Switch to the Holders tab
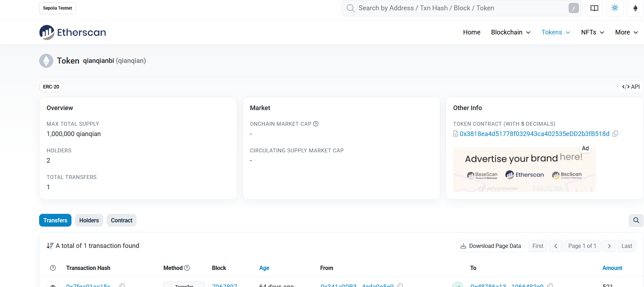The image size is (644, 287). click(x=89, y=220)
